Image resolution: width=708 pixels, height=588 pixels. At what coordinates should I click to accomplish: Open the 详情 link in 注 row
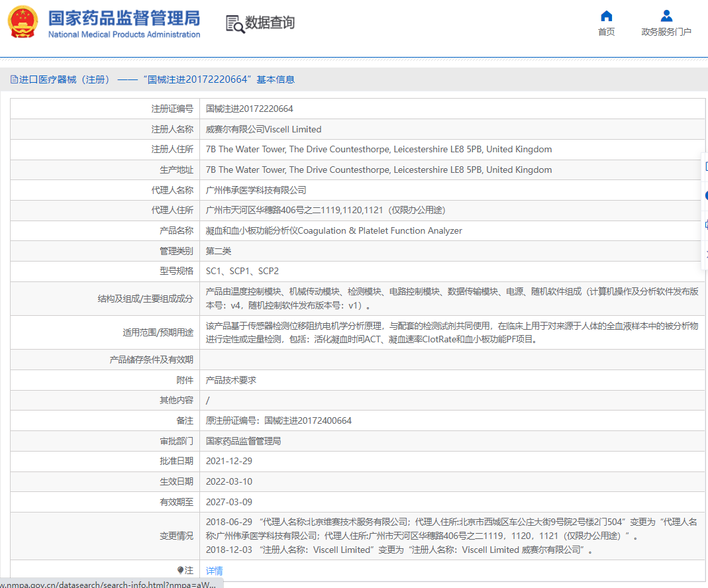(x=214, y=571)
